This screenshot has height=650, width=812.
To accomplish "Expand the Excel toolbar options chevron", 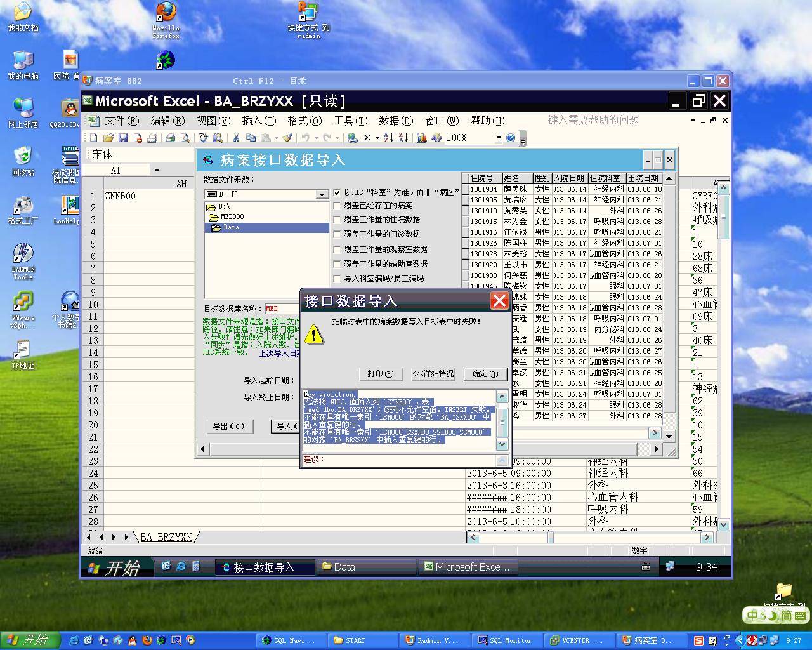I will click(x=523, y=138).
